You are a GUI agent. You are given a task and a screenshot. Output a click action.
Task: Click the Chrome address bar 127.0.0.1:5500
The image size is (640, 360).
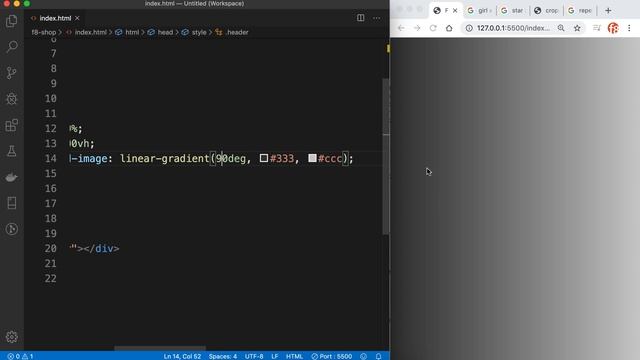click(x=513, y=28)
